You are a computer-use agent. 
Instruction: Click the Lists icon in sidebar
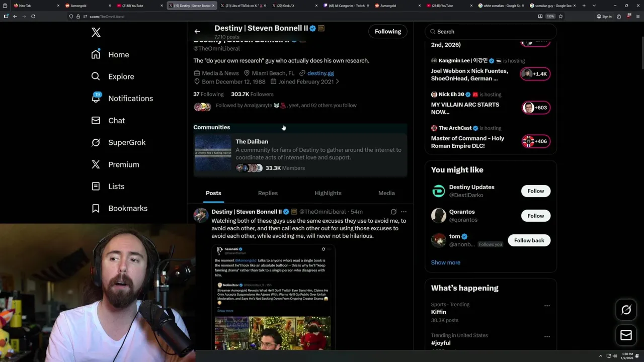(x=96, y=186)
